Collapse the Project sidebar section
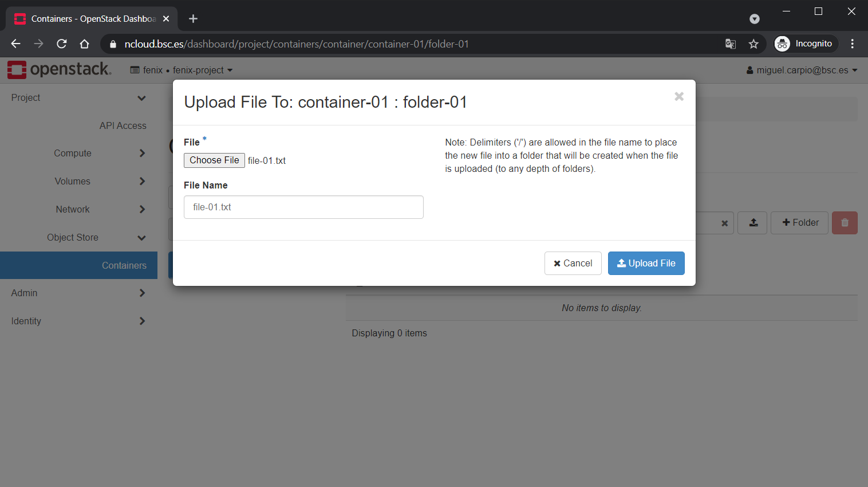Screen dimensions: 868x487 78,98
